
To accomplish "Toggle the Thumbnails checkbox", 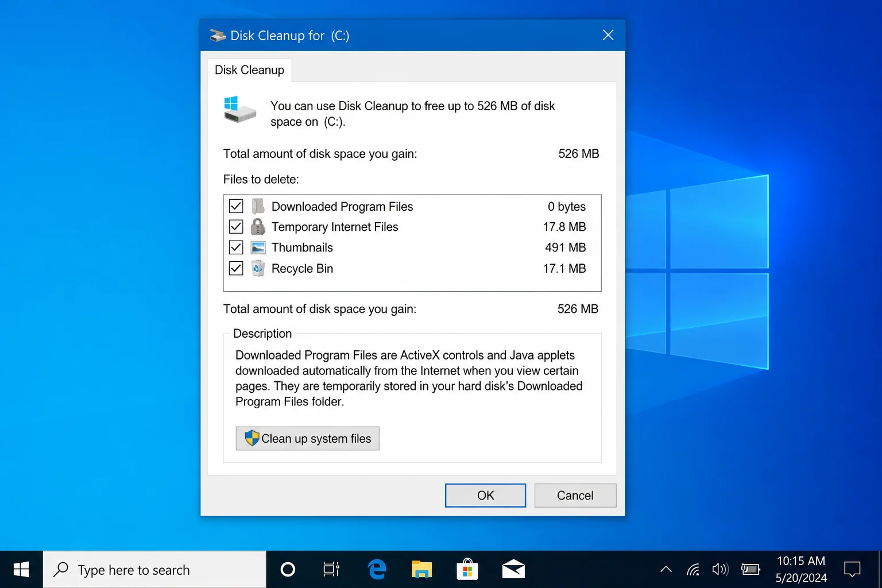I will pos(236,247).
